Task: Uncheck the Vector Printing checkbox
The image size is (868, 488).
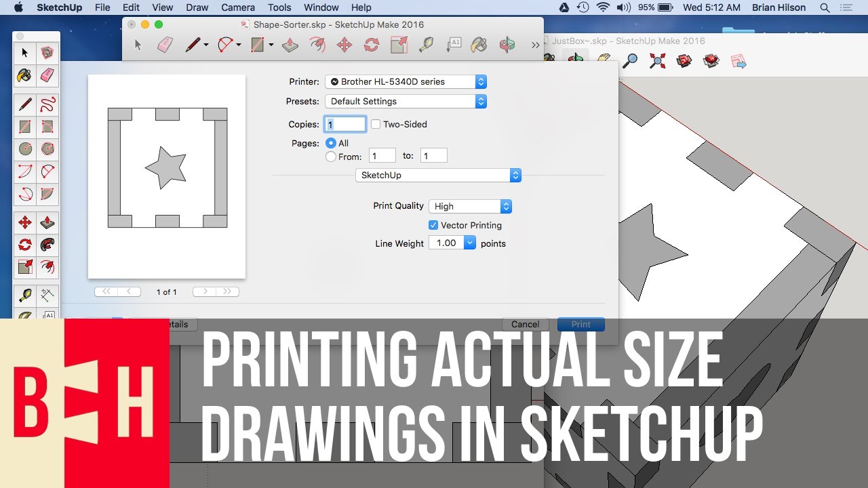Action: [x=433, y=225]
